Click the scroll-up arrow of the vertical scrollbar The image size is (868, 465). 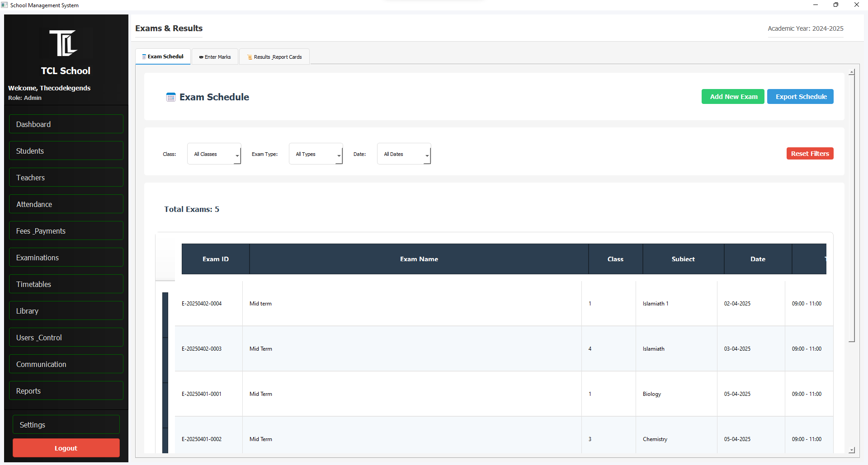pyautogui.click(x=852, y=72)
